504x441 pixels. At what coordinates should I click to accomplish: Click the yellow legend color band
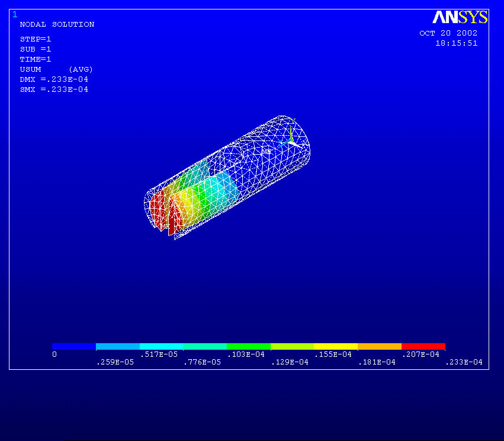click(335, 346)
